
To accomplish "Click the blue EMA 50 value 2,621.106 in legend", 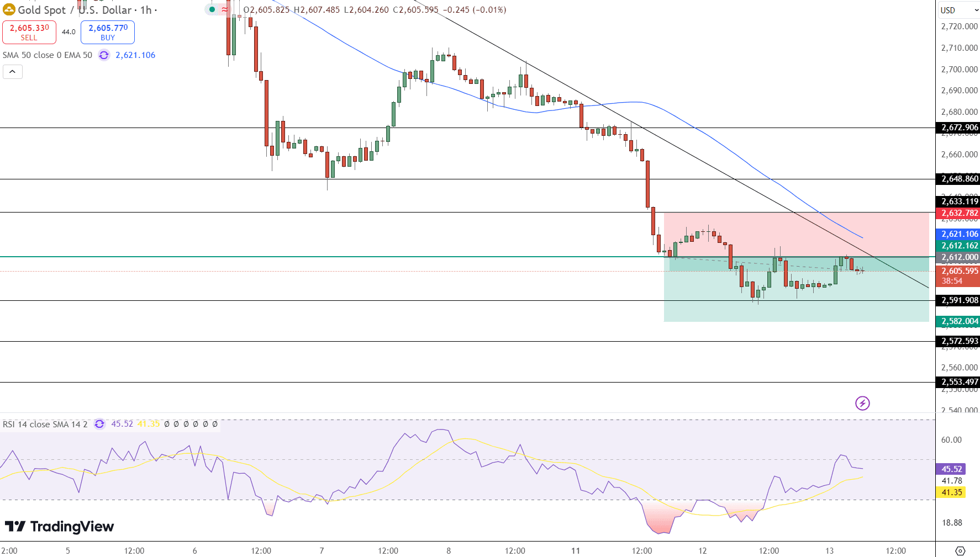I will [x=135, y=55].
